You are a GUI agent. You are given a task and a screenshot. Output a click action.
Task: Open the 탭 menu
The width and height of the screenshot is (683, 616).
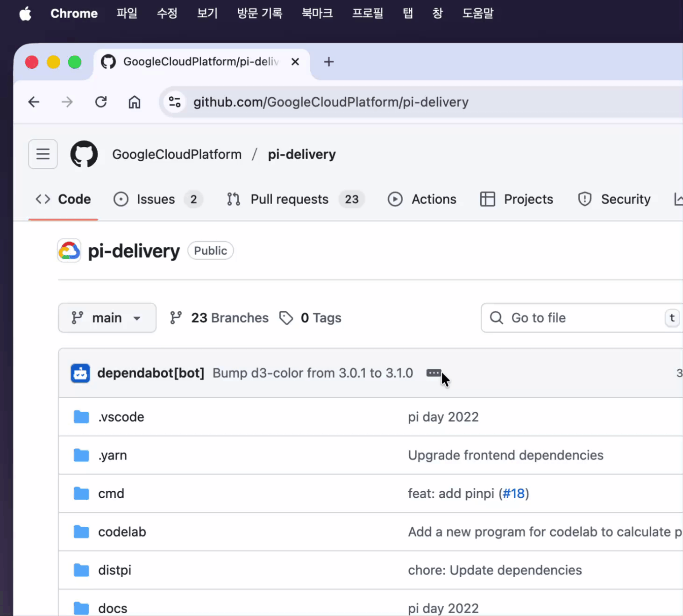coord(408,14)
